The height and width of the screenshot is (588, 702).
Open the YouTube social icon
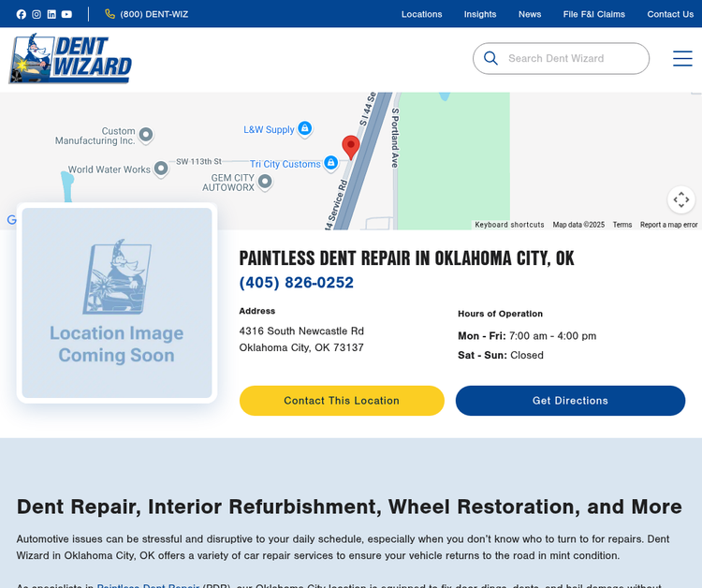pyautogui.click(x=66, y=14)
